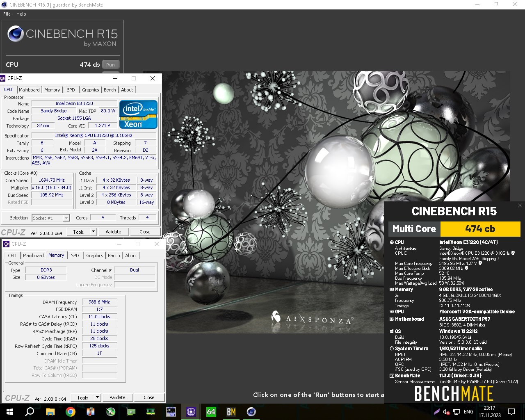Image resolution: width=525 pixels, height=420 pixels.
Task: Open Graphics tab in lower CPU-Z window
Action: coord(95,256)
